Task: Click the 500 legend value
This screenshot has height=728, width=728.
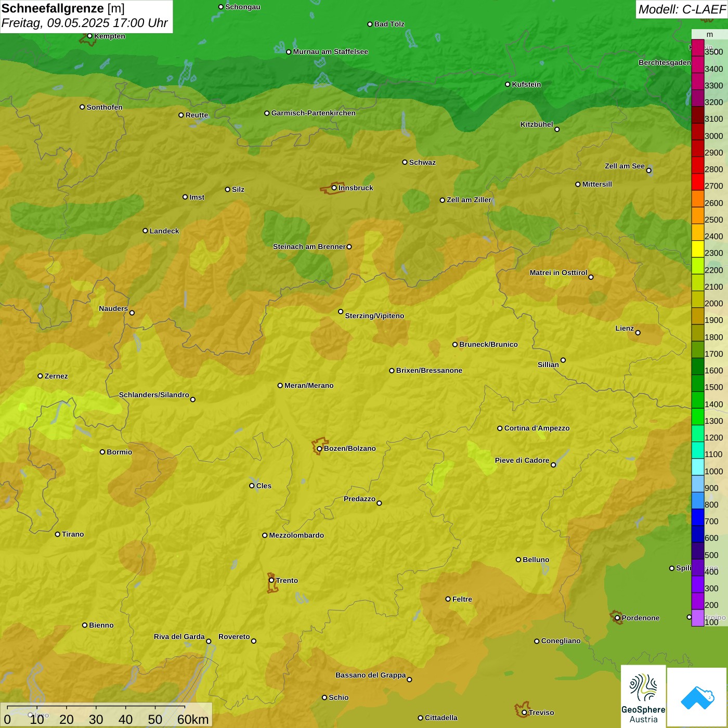Action: tap(711, 555)
